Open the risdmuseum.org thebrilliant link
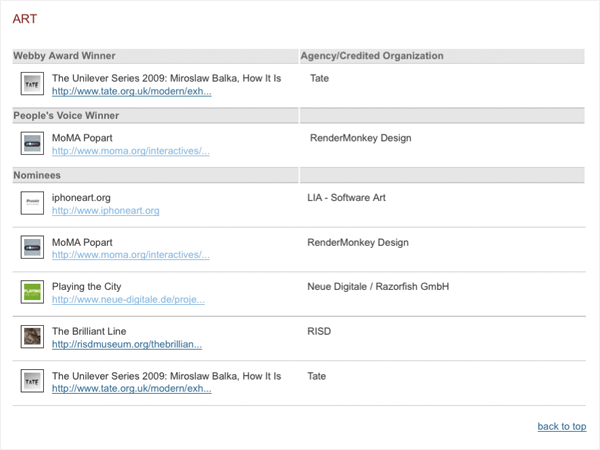The height and width of the screenshot is (450, 600). click(x=127, y=344)
